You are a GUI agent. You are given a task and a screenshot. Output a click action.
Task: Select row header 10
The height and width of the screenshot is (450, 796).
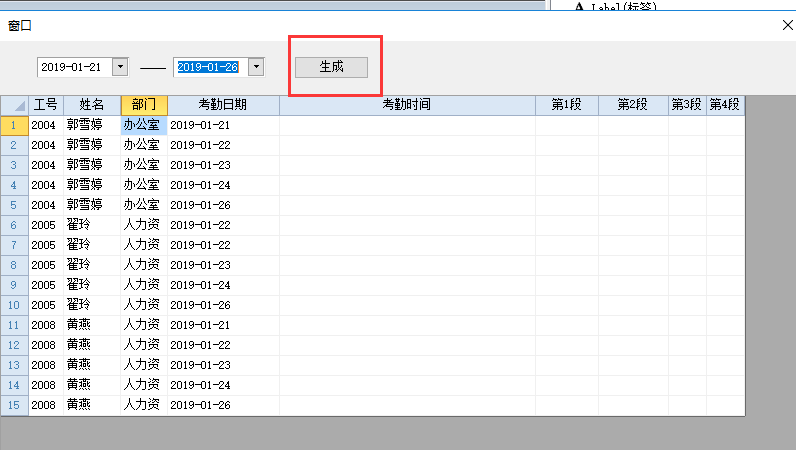[14, 305]
